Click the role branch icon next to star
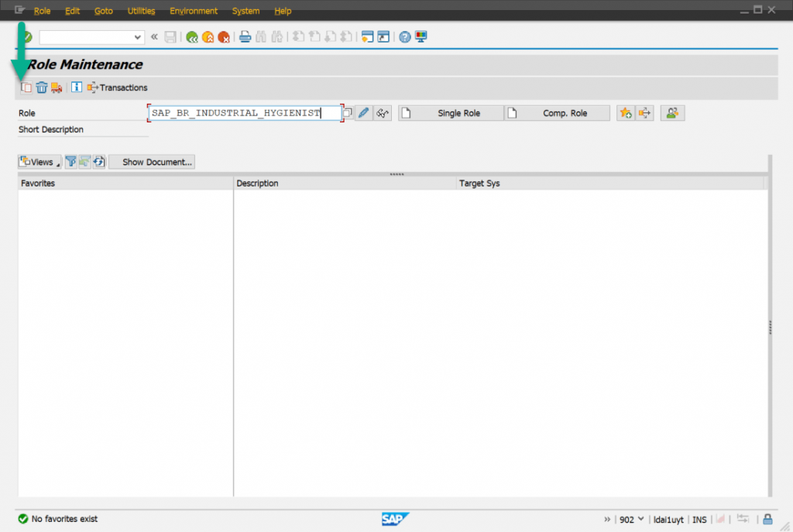 (x=645, y=113)
